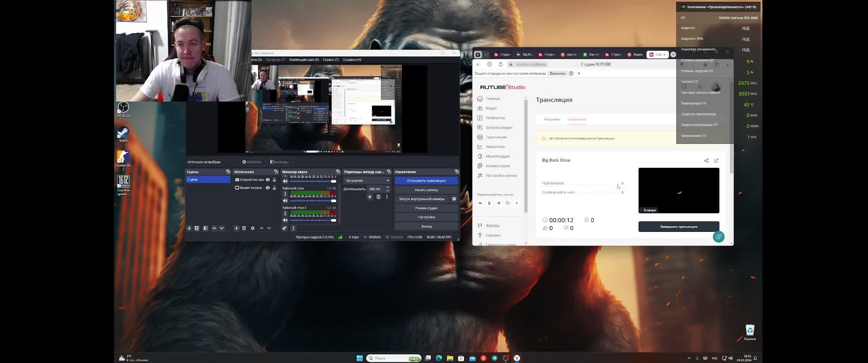Click Запуск виртуальной камеры button

point(422,199)
